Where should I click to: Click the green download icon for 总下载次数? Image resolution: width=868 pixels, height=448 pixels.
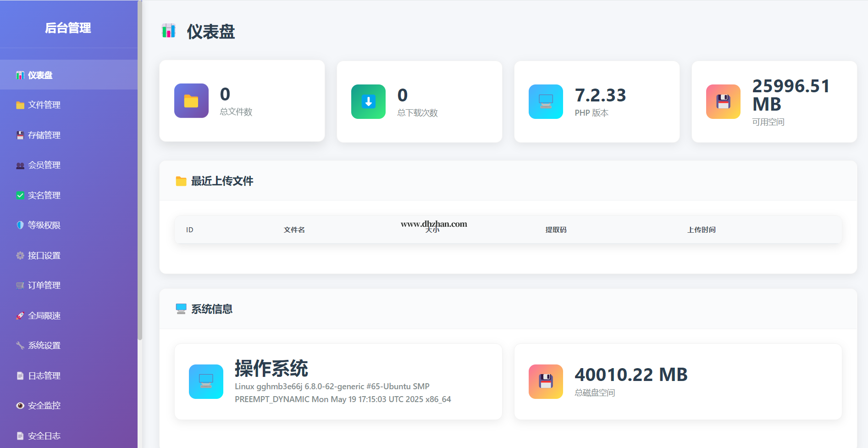click(368, 101)
